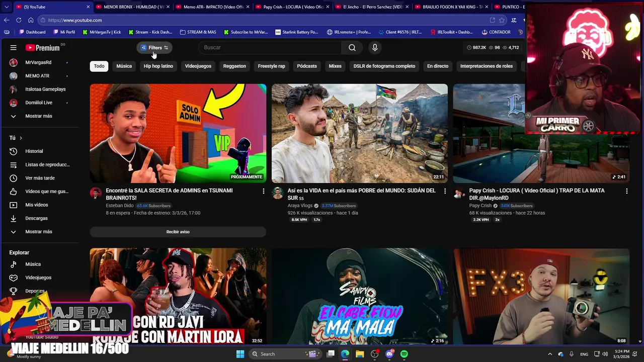Open Historial from sidebar
Viewport: 644px width, 362px height.
coord(39,151)
